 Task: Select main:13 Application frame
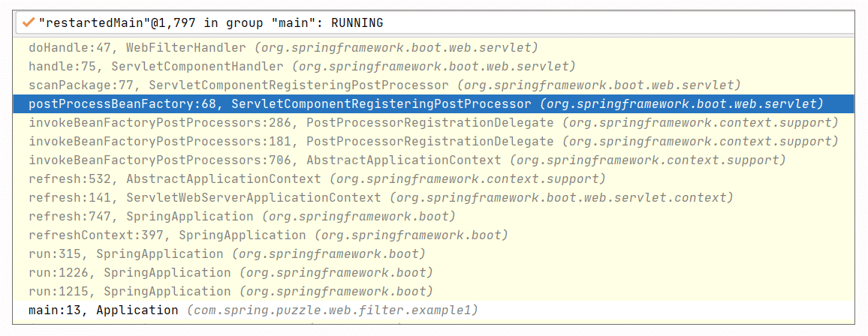(x=436, y=310)
